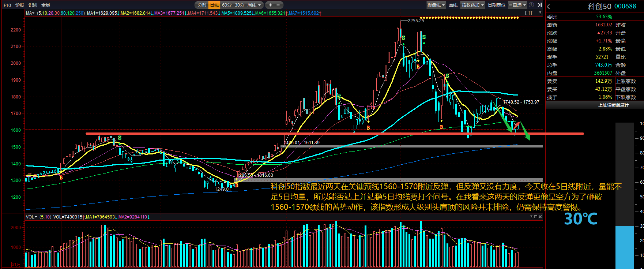Click the change value ▲27.43
This screenshot has height=269, width=644.
pos(605,33)
